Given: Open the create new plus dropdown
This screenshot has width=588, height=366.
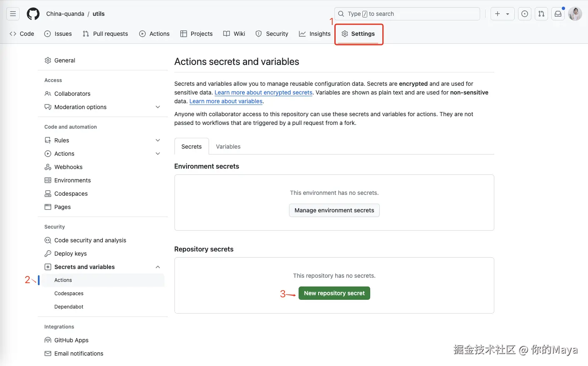Looking at the screenshot, I should point(502,14).
